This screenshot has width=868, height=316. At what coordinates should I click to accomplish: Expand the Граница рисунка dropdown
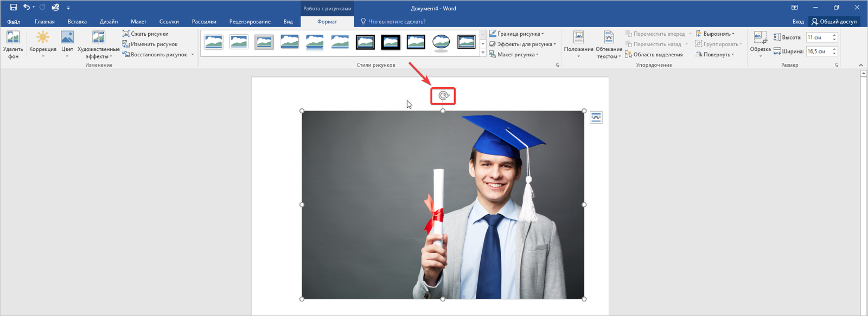click(517, 34)
